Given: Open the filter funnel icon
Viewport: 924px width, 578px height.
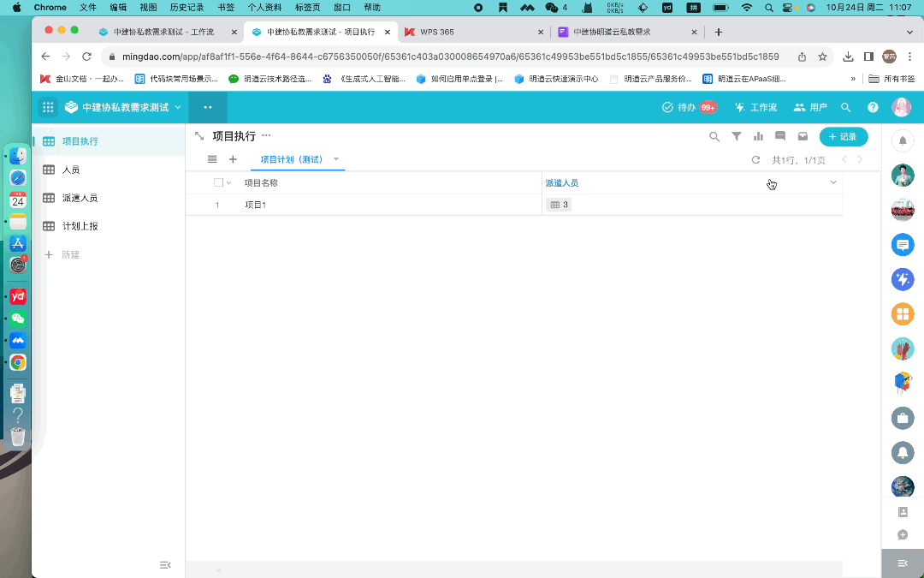Looking at the screenshot, I should tap(737, 136).
